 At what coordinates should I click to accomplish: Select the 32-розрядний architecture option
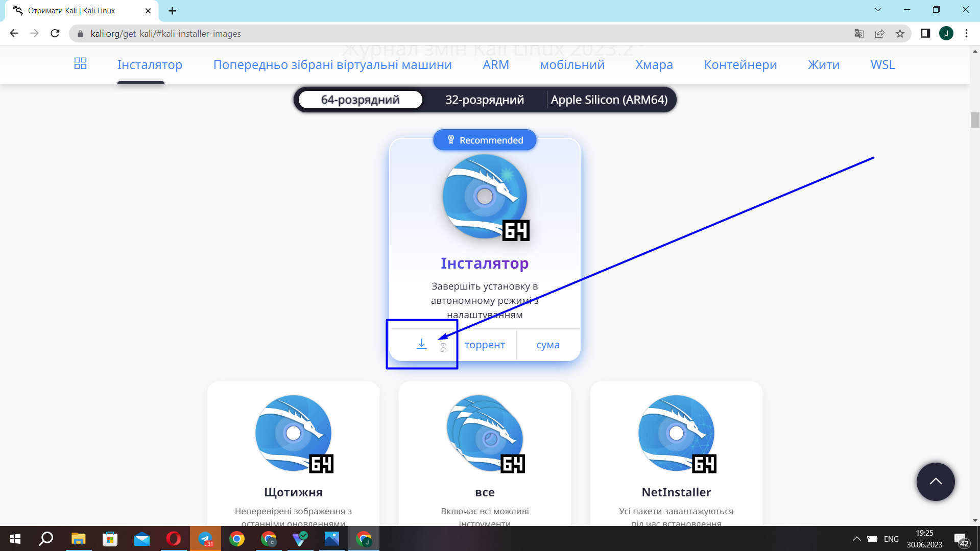[485, 100]
